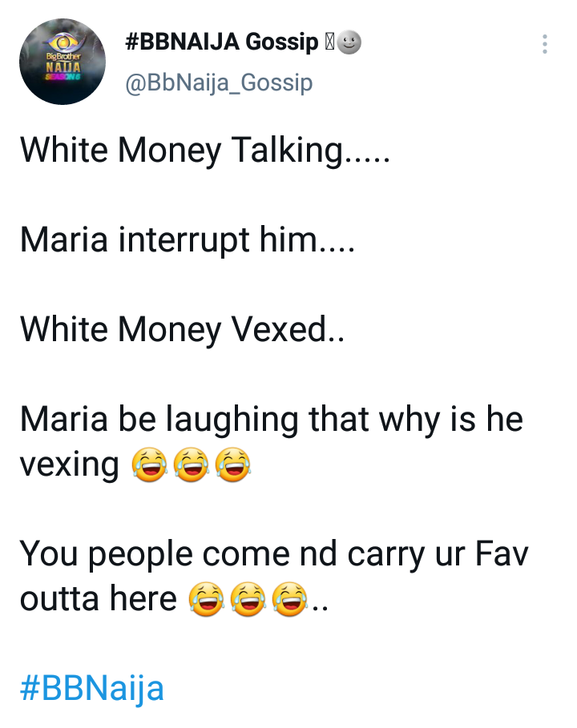
Task: Follow the blue #BBNaija hashtag link
Action: click(x=92, y=689)
